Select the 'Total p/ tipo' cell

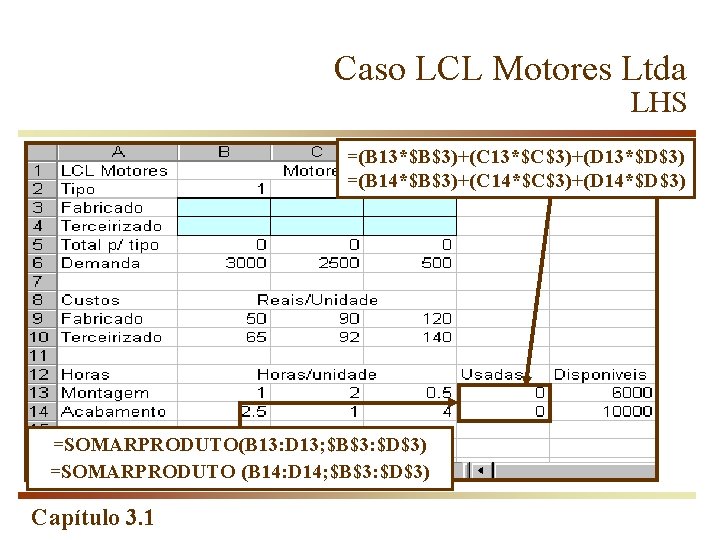(118, 245)
